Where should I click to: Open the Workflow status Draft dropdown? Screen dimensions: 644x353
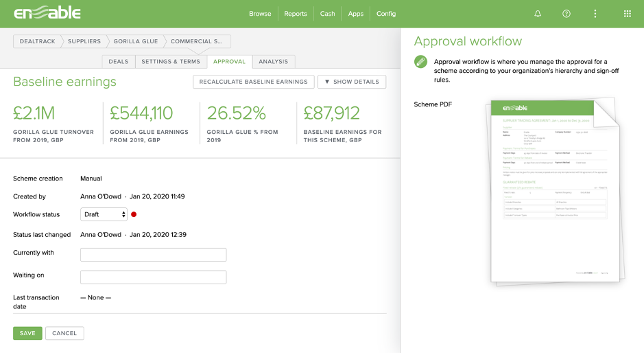tap(104, 214)
